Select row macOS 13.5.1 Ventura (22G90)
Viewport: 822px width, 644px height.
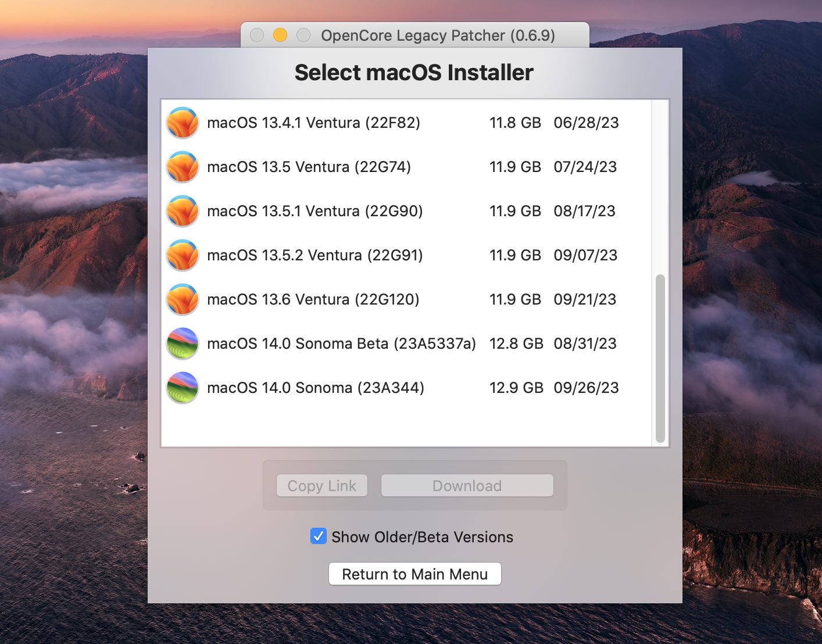coord(406,211)
